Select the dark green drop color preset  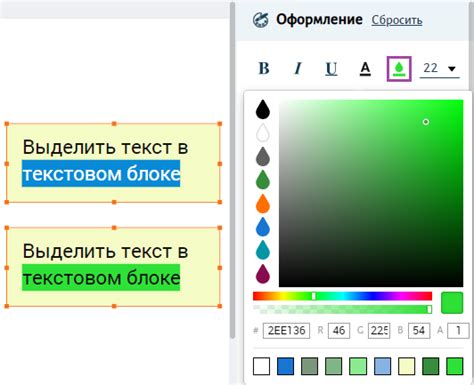[263, 180]
